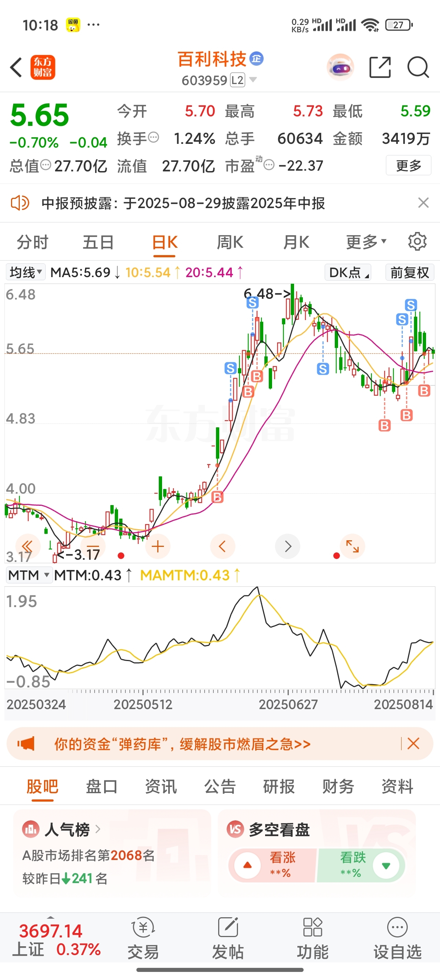The height and width of the screenshot is (980, 440).
Task: Open search with the magnifier icon
Action: 418,67
